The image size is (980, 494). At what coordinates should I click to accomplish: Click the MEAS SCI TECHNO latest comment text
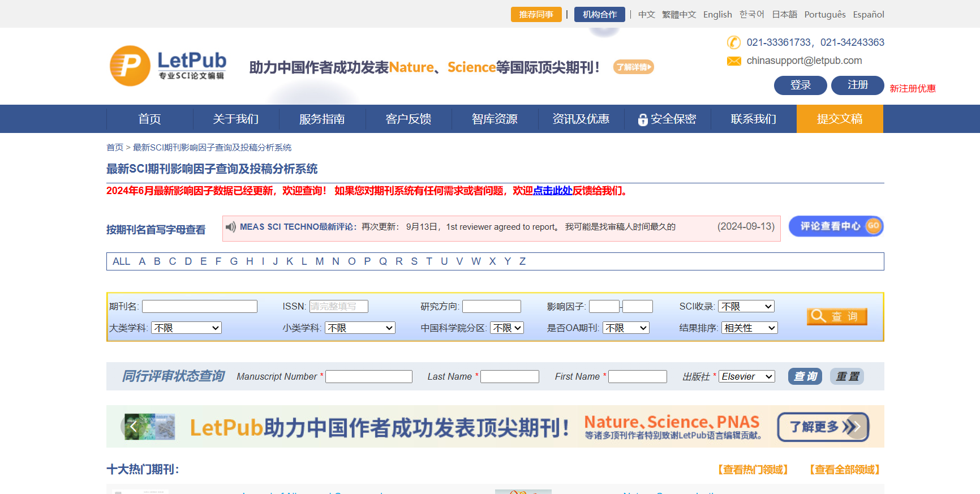[x=458, y=227]
